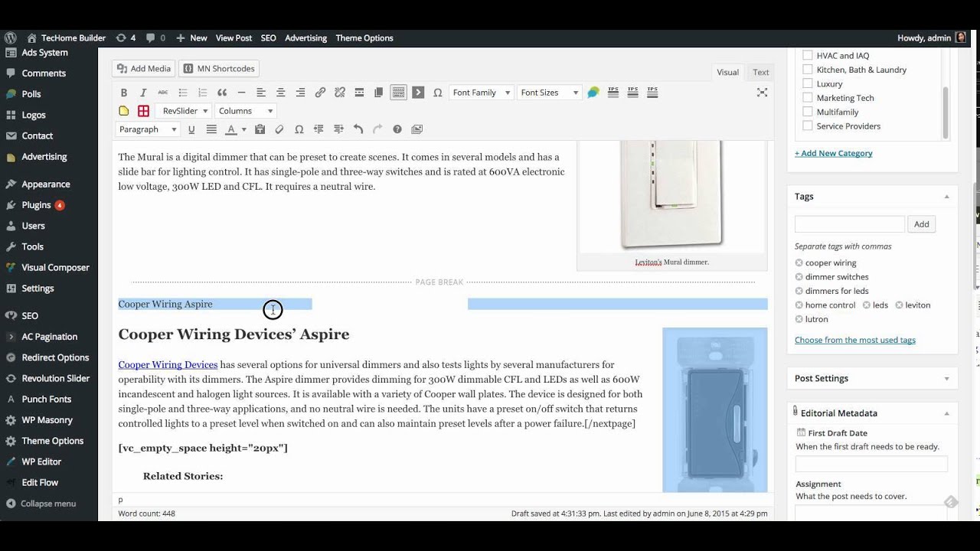The width and height of the screenshot is (980, 551).
Task: Collapse the Tags panel
Action: [x=946, y=197]
